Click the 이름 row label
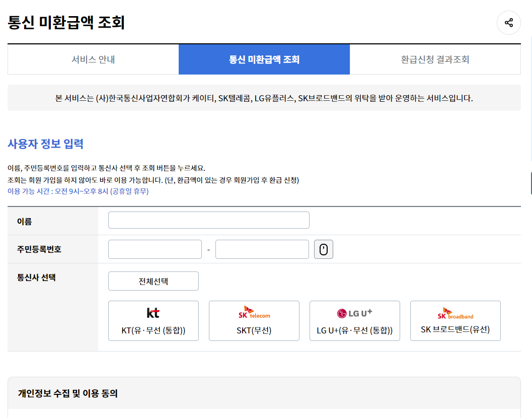532x418 pixels. point(25,222)
